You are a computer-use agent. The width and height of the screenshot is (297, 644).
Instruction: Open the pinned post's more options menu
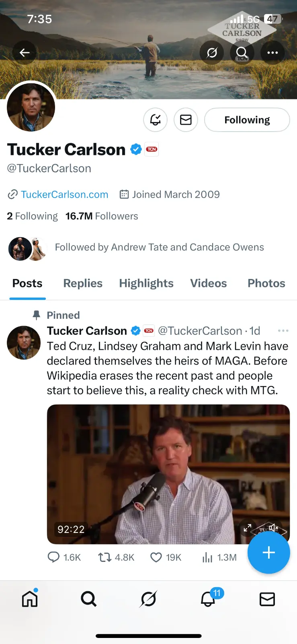283,331
